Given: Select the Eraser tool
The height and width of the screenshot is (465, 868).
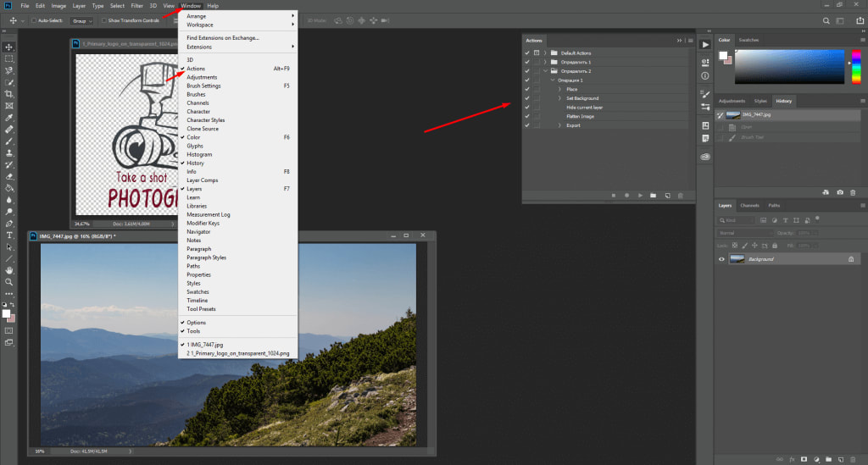Looking at the screenshot, I should click(x=8, y=177).
